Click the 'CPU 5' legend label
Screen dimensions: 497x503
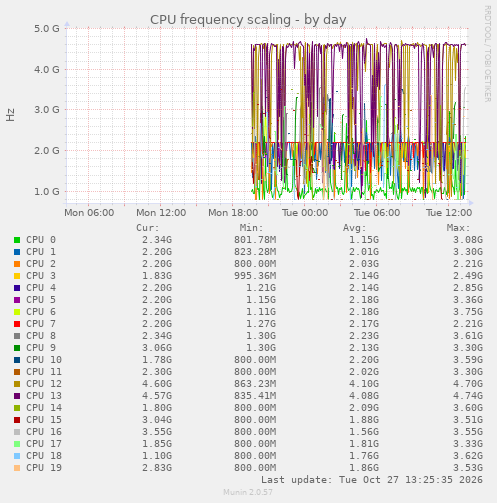tap(41, 300)
